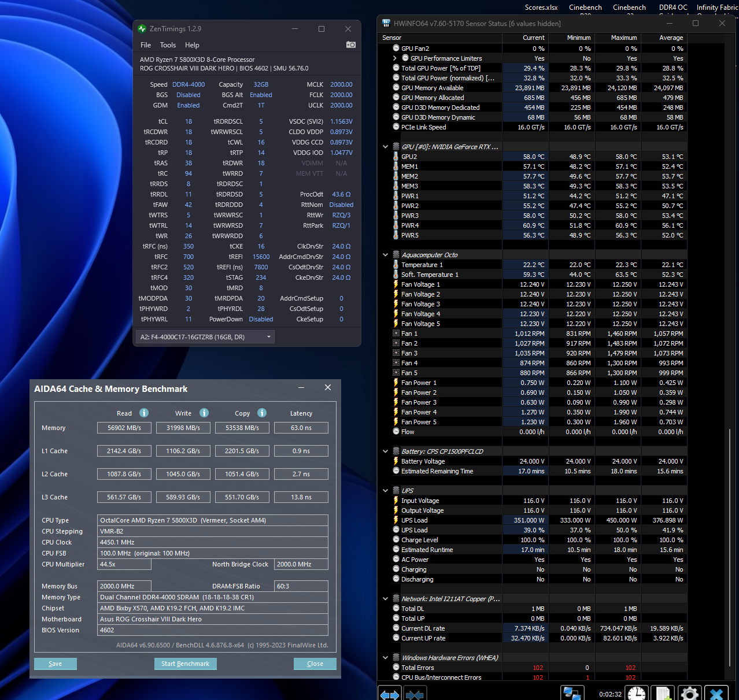Open the File menu in ZenTimings
739x700 pixels.
coord(146,45)
